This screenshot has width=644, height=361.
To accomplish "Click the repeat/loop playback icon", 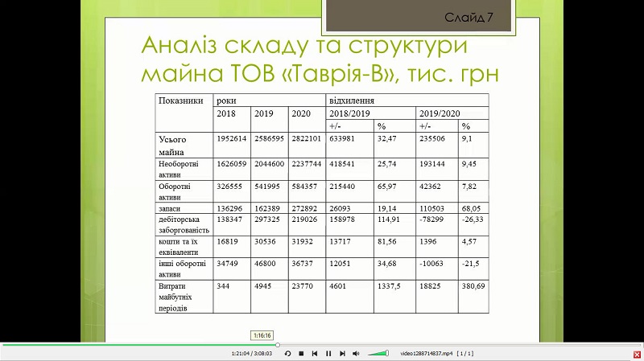I will [287, 353].
